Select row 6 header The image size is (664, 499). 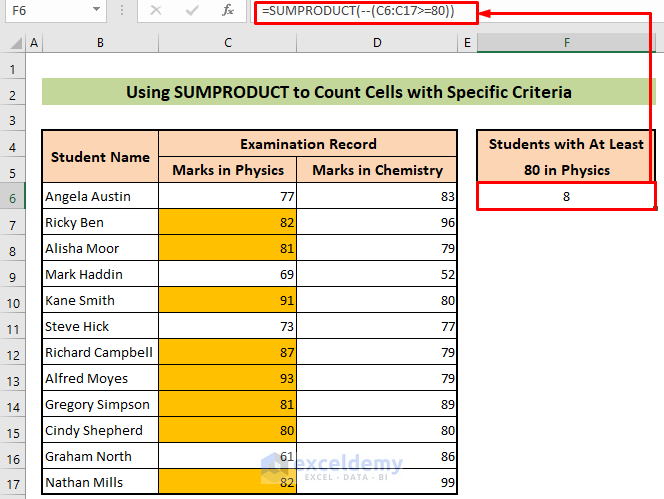[13, 198]
